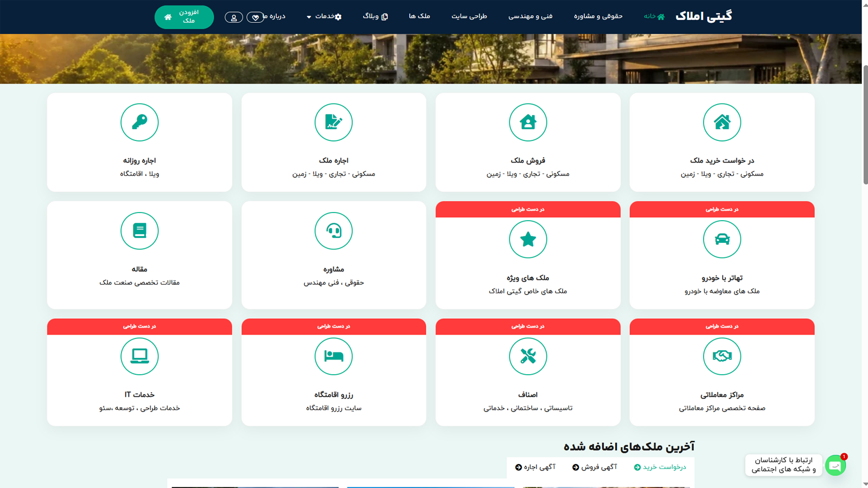Click the text خدمات طراحی ، توسعه ،سئو
The width and height of the screenshot is (868, 488).
pos(139,408)
